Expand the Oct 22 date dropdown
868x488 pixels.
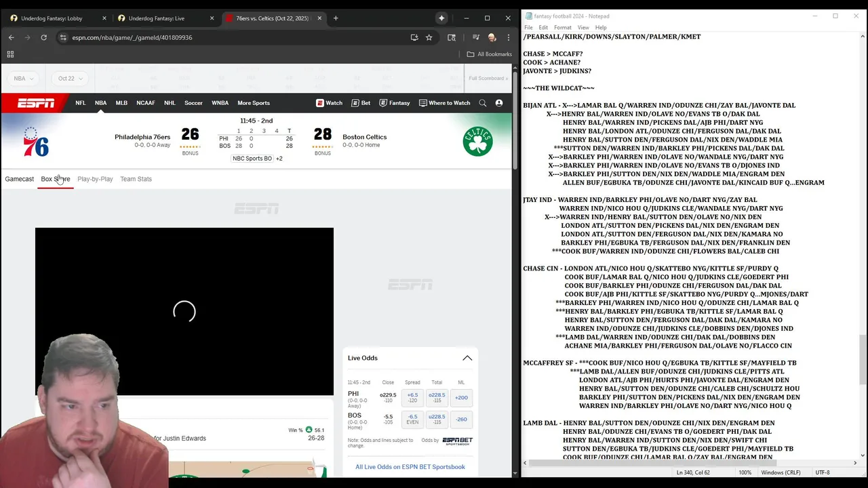click(x=70, y=78)
